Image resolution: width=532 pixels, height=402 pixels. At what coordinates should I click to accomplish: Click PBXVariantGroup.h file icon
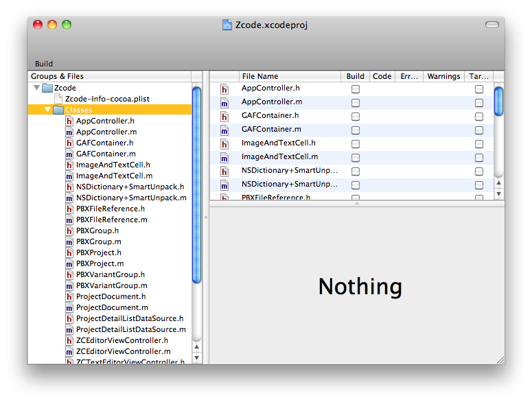point(69,274)
